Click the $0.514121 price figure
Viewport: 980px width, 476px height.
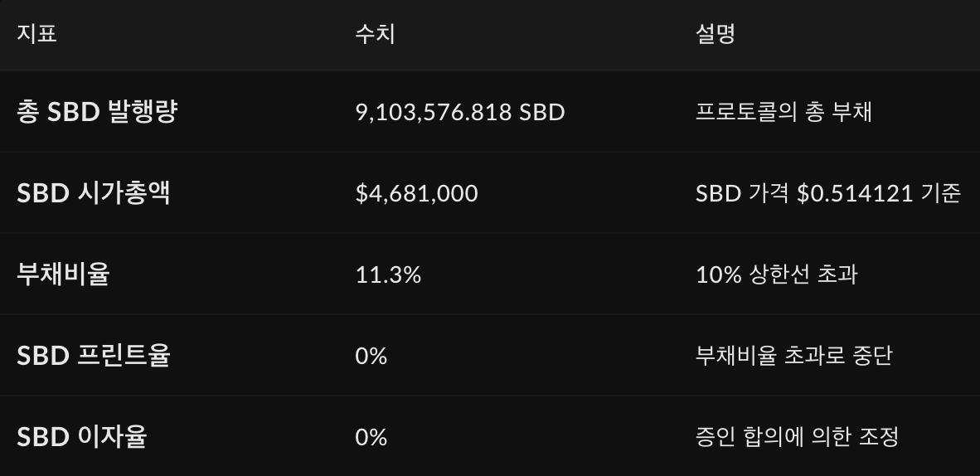pyautogui.click(x=855, y=193)
